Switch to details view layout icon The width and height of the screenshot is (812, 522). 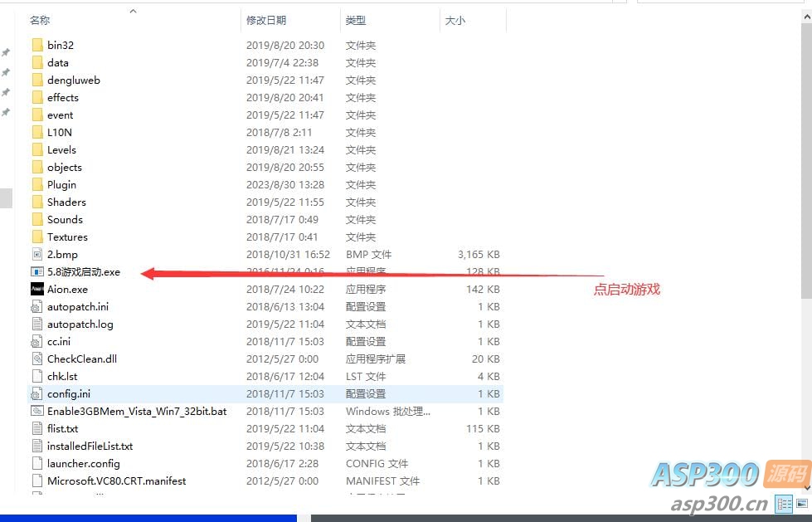(784, 504)
